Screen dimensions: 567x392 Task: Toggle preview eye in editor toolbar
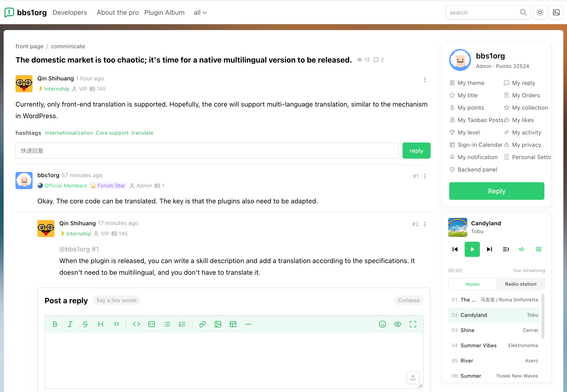(x=398, y=324)
